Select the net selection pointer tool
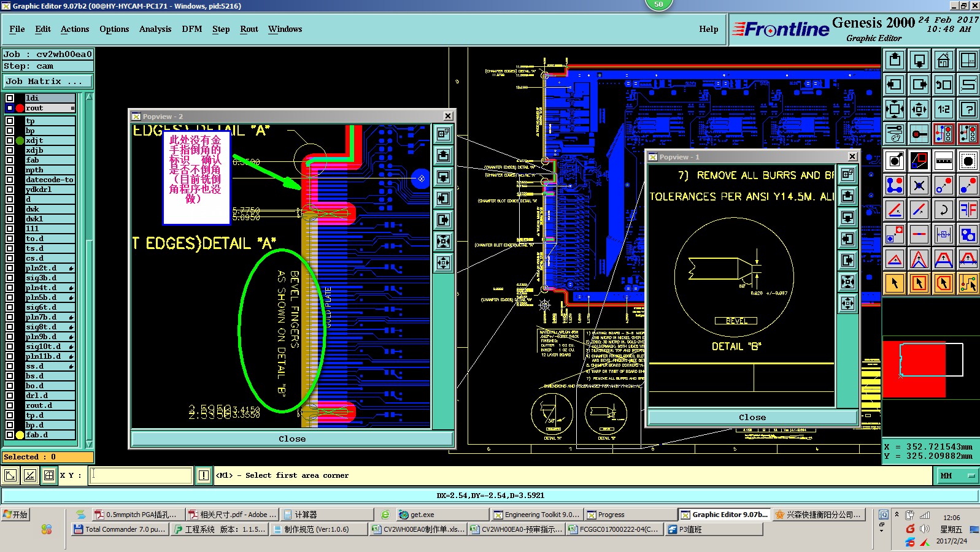This screenshot has width=980, height=552. (x=968, y=283)
